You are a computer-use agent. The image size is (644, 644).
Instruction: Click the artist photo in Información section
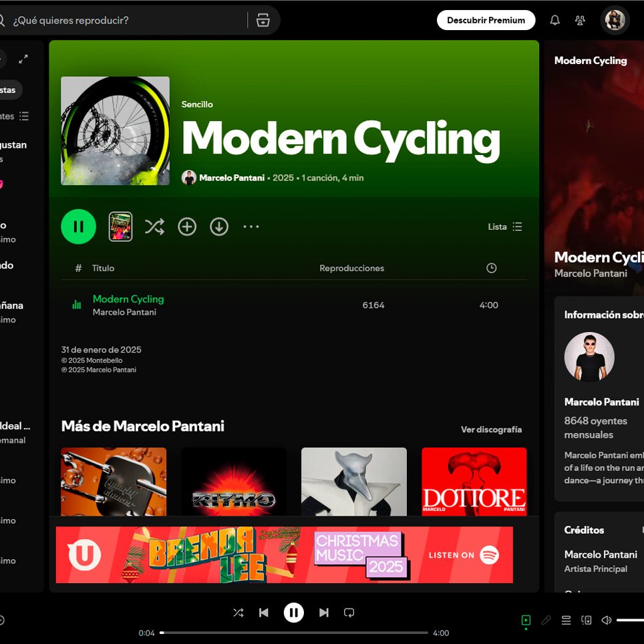(x=589, y=357)
